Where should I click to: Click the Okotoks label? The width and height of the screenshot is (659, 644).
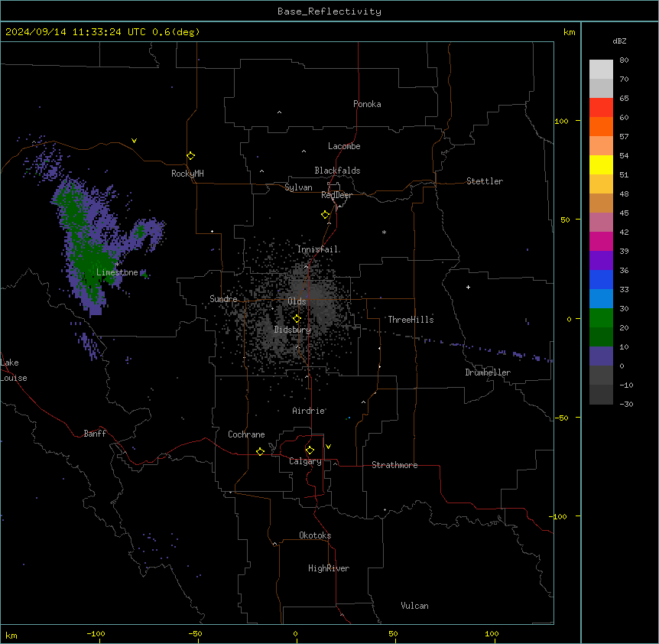click(x=315, y=535)
